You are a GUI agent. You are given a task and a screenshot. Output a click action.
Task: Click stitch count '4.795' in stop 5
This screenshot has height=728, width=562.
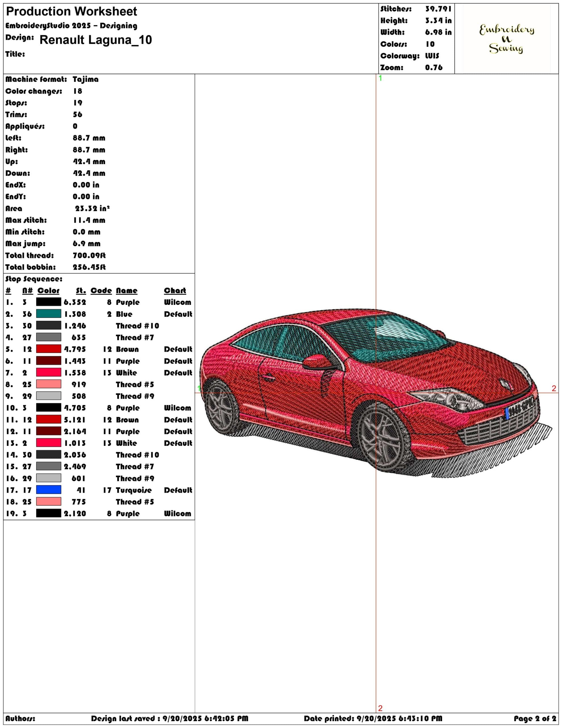click(x=75, y=349)
